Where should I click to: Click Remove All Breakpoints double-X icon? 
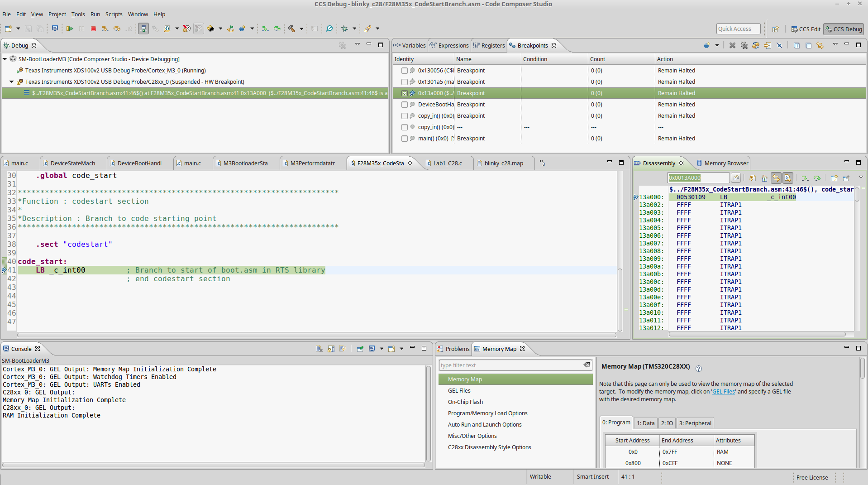click(x=744, y=45)
